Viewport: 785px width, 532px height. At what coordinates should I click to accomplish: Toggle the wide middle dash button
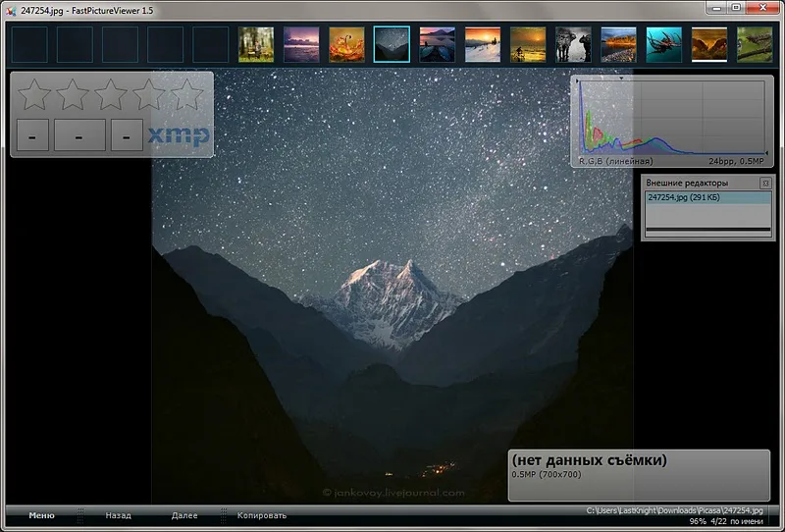click(79, 134)
